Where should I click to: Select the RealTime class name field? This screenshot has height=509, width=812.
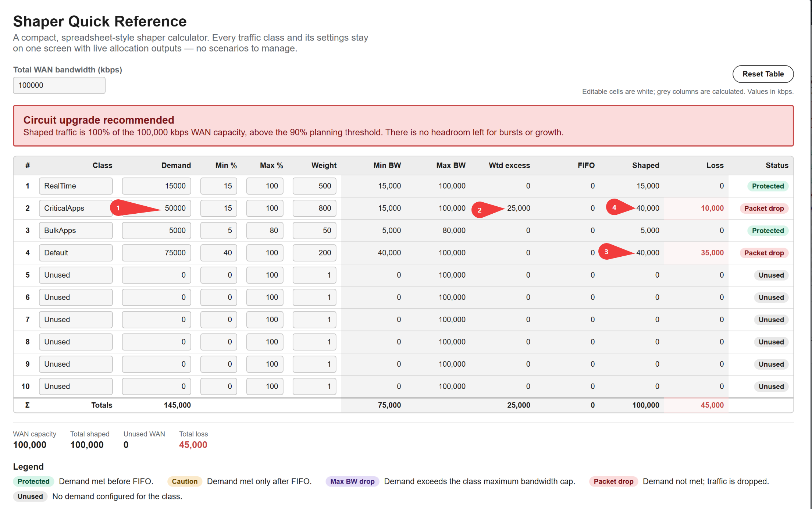click(76, 186)
